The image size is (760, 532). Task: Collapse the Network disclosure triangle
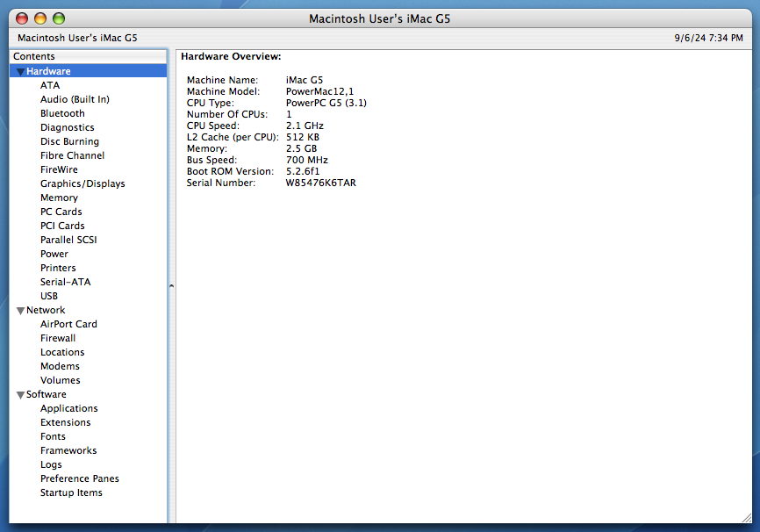point(20,311)
